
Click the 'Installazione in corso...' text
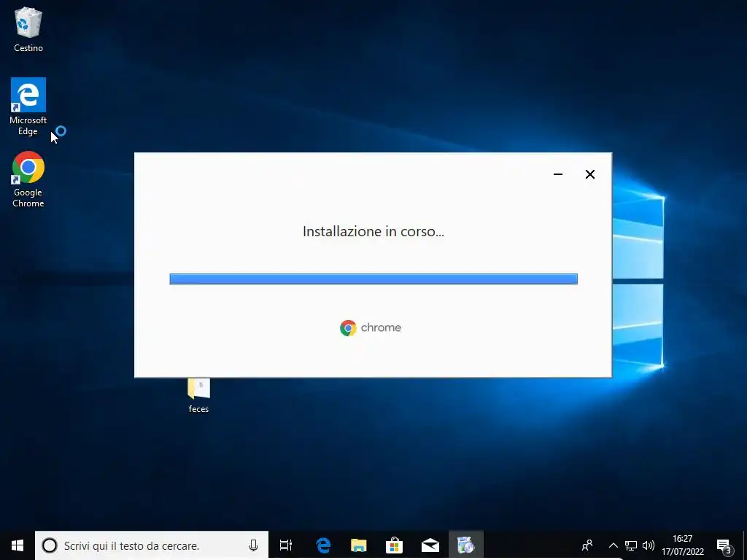[373, 231]
